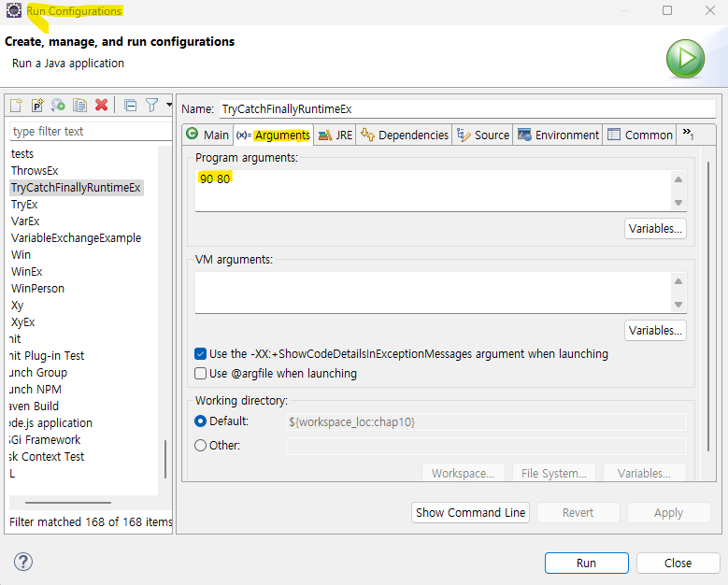Select the Launch NPM entry
Image resolution: width=728 pixels, height=585 pixels.
pos(36,389)
